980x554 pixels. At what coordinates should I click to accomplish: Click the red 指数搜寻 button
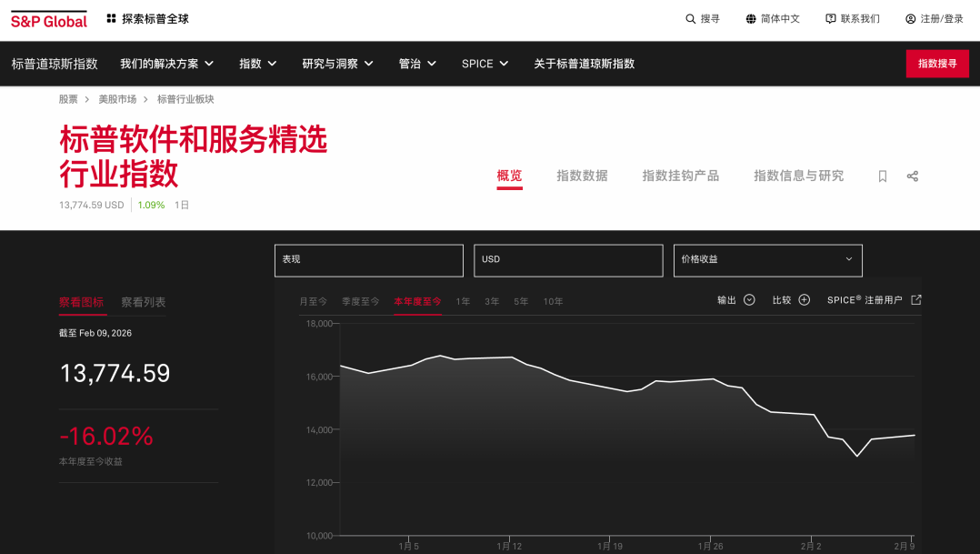tap(937, 64)
